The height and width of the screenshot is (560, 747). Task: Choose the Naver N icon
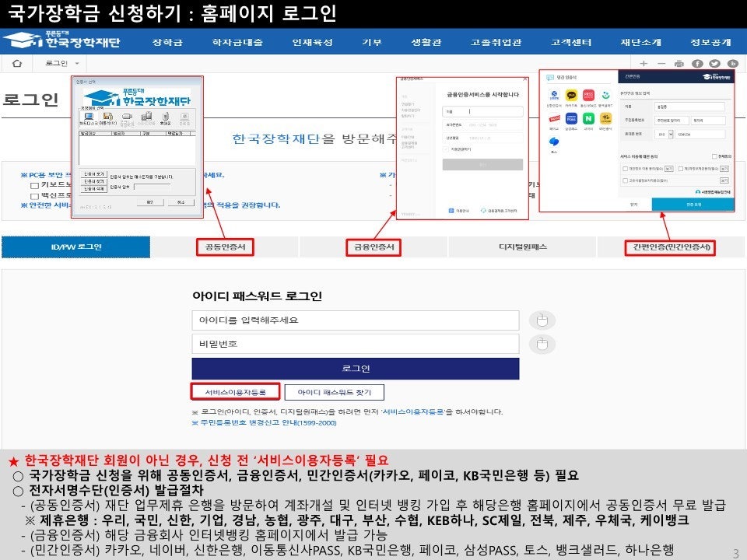tap(588, 120)
